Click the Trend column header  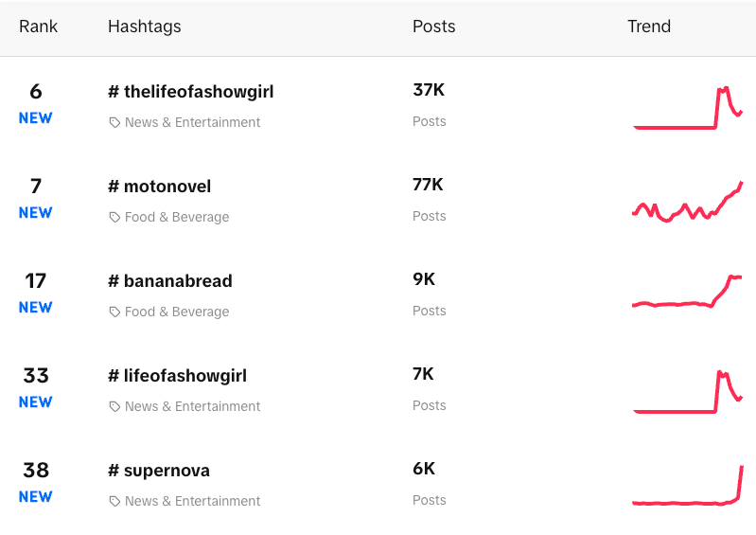(648, 27)
